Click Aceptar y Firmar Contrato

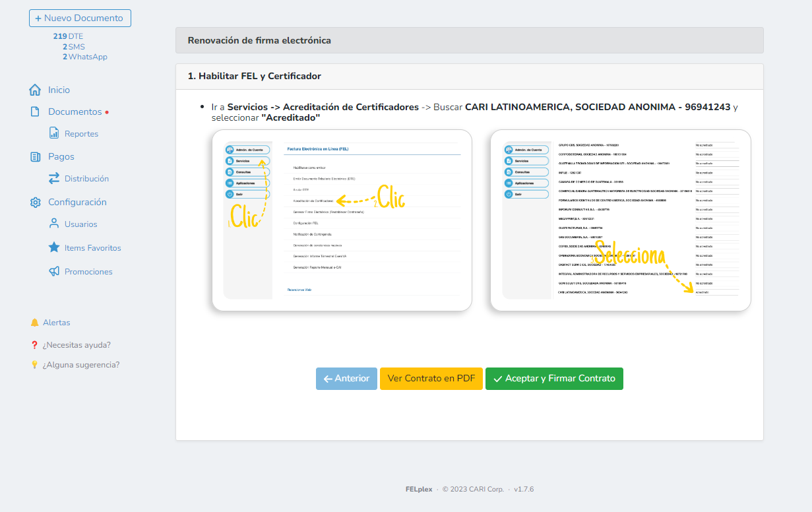(554, 379)
